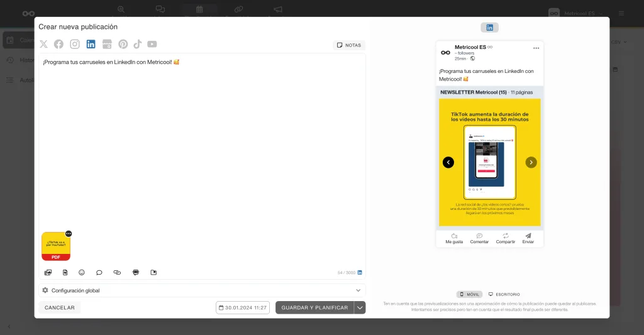Open saved templates folder icon
This screenshot has height=335, width=644.
click(x=153, y=273)
